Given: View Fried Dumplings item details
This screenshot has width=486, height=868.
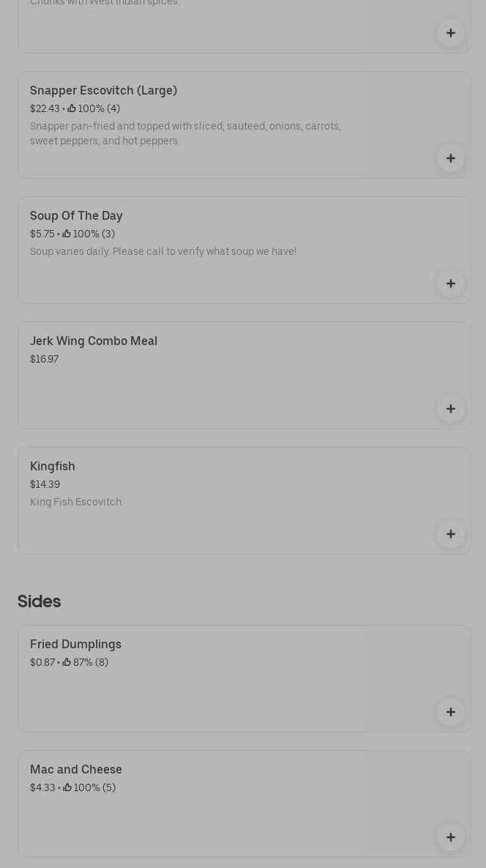Looking at the screenshot, I should click(75, 644).
